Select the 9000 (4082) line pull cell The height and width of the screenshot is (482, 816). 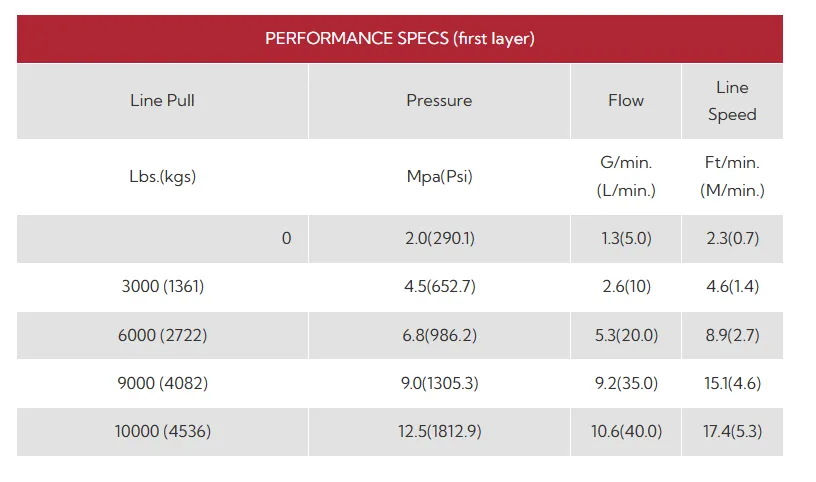point(162,384)
